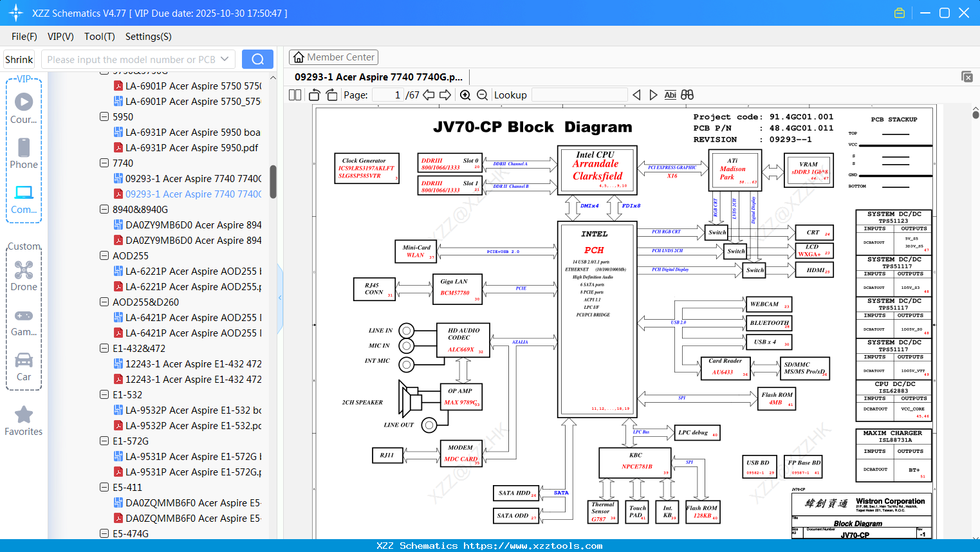The image size is (980, 552).
Task: Select the Computer category icon
Action: (x=24, y=192)
